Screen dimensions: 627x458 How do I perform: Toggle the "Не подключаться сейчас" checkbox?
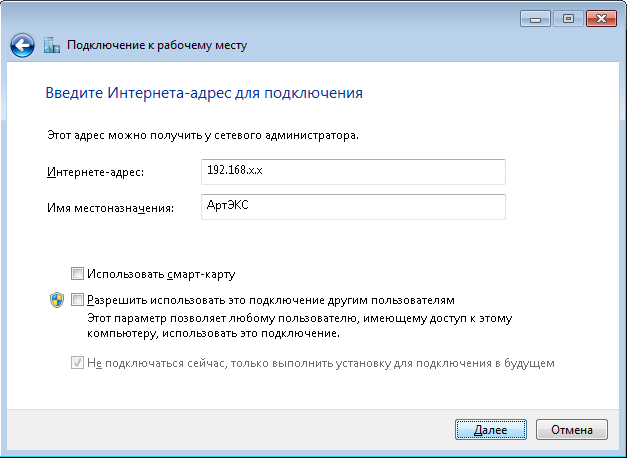coord(77,363)
